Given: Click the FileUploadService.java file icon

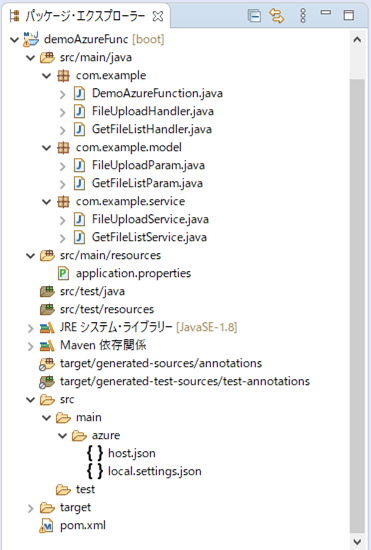Looking at the screenshot, I should (x=80, y=219).
